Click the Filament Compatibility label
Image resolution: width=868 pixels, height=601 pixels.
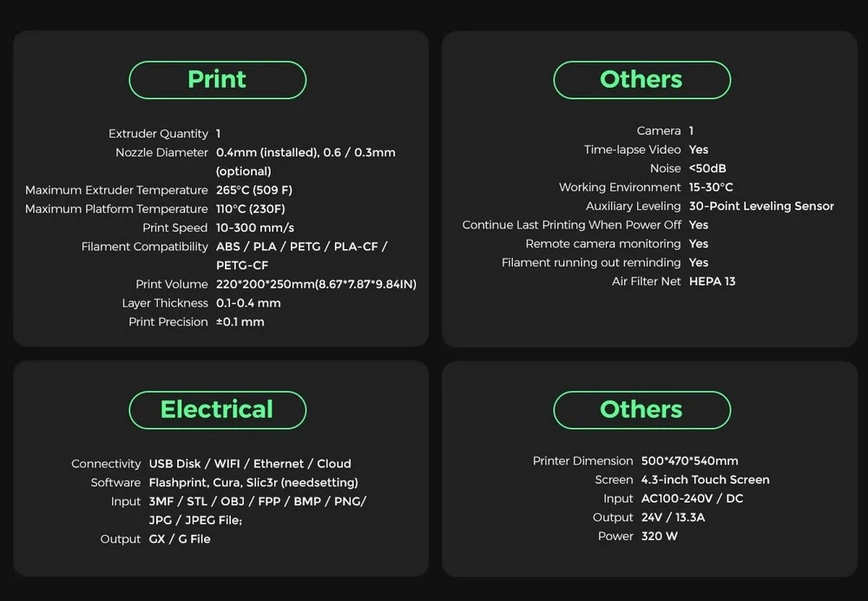click(145, 247)
